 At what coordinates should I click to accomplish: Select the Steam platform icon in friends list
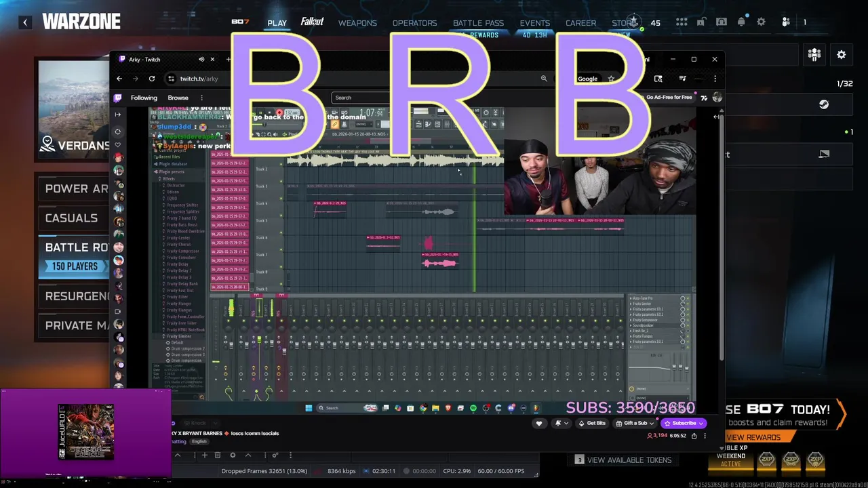(824, 104)
